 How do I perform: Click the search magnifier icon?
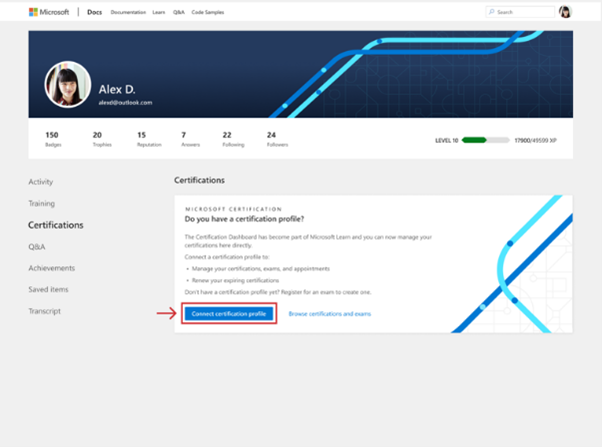[491, 12]
